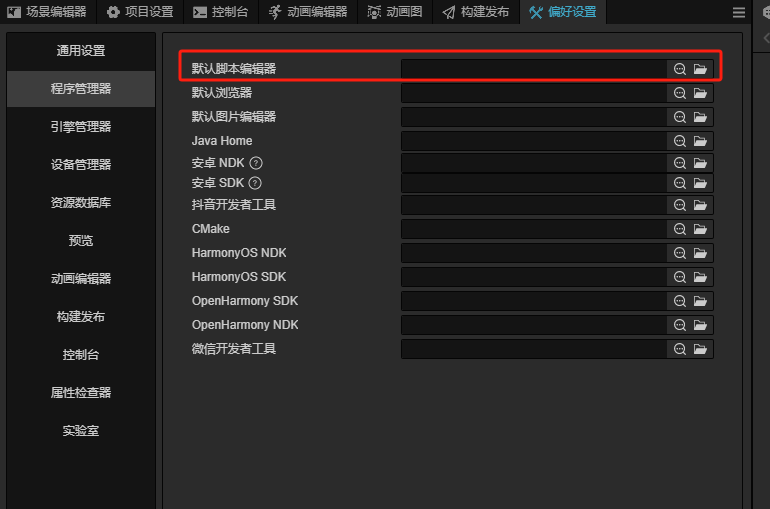Open folder browser for 抖音开发者工具
770x509 pixels.
700,205
